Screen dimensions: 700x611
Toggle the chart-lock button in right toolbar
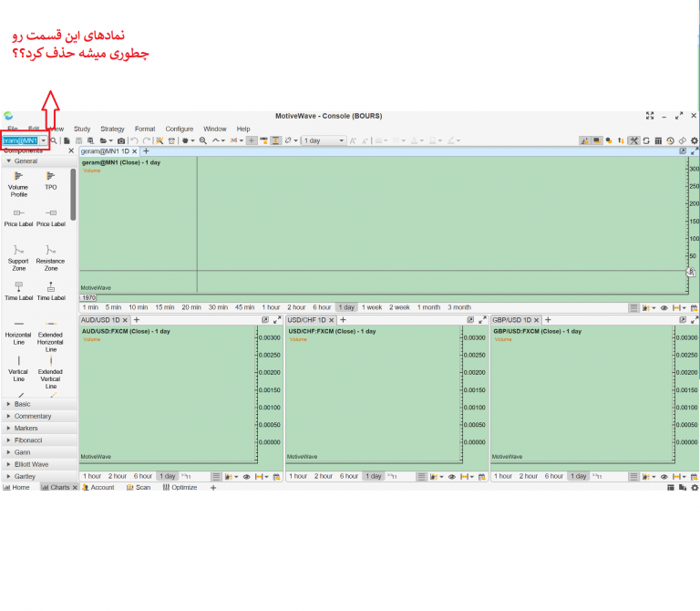[x=584, y=140]
